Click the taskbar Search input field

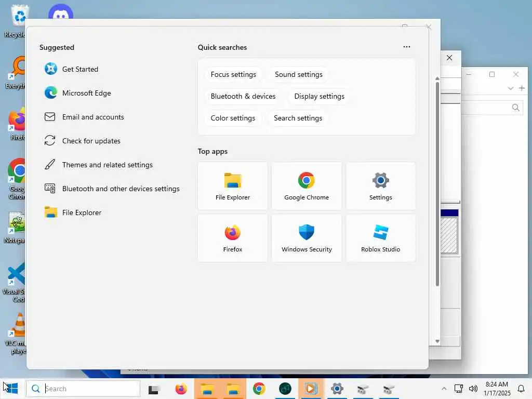[x=84, y=389]
